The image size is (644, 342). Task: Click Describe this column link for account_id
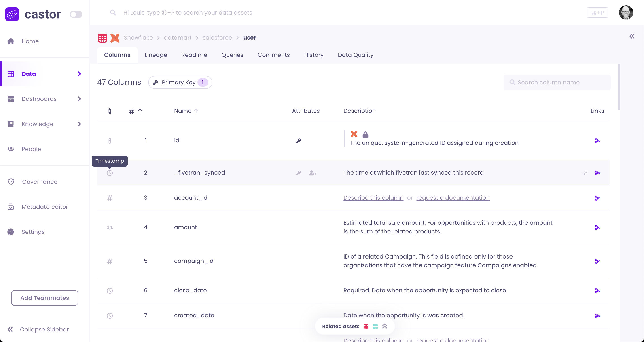[373, 198]
